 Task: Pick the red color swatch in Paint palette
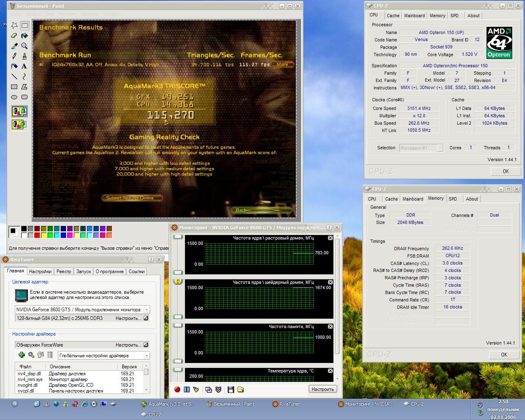37,235
